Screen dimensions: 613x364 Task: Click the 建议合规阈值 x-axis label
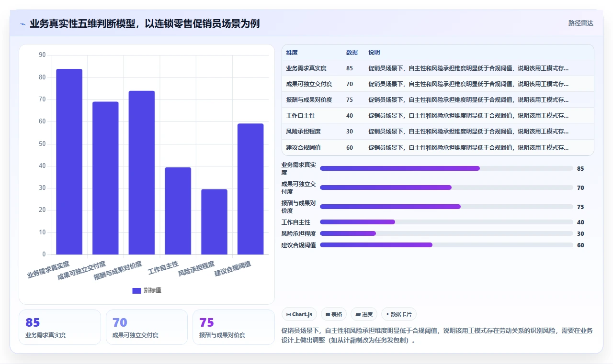pos(233,269)
